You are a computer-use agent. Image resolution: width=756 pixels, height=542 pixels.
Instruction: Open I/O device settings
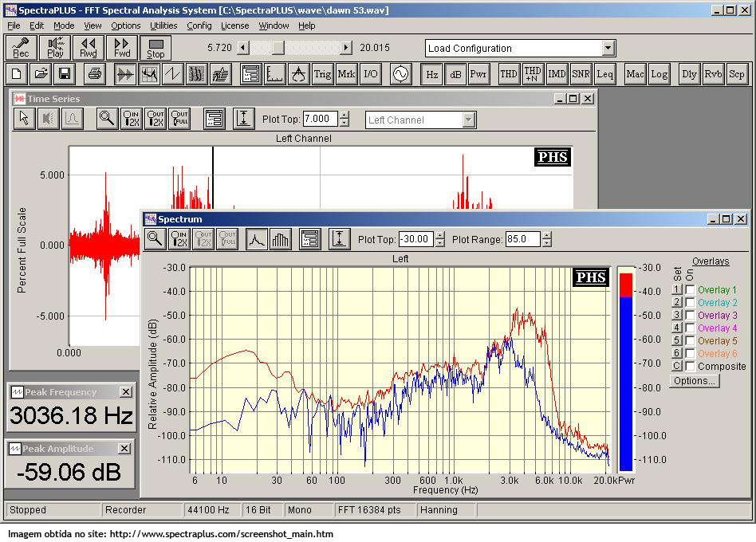pyautogui.click(x=370, y=74)
